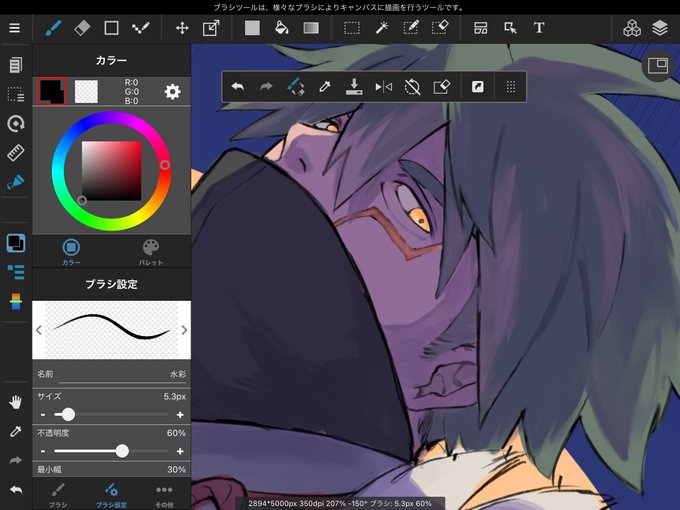The image size is (680, 510).
Task: Open the materials cubes panel
Action: [632, 28]
